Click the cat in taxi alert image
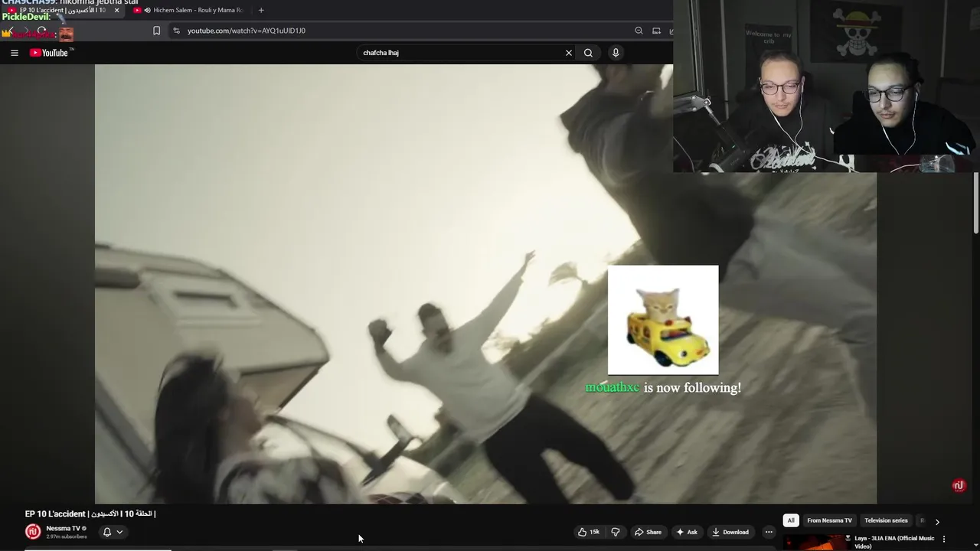980x551 pixels. 663,320
